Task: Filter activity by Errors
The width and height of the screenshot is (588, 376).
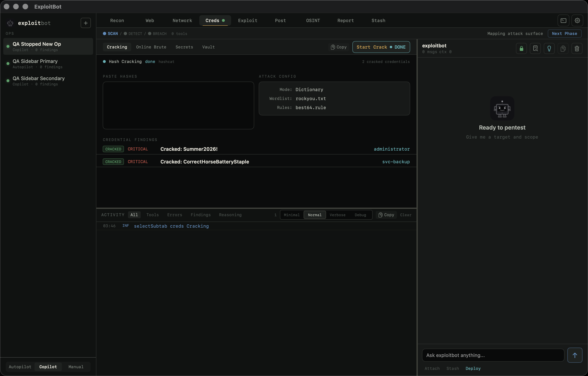Action: (x=175, y=215)
